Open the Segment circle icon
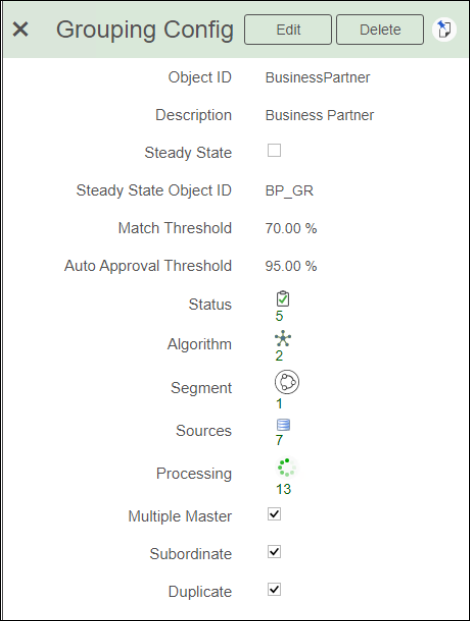Image resolution: width=470 pixels, height=621 pixels. (287, 382)
